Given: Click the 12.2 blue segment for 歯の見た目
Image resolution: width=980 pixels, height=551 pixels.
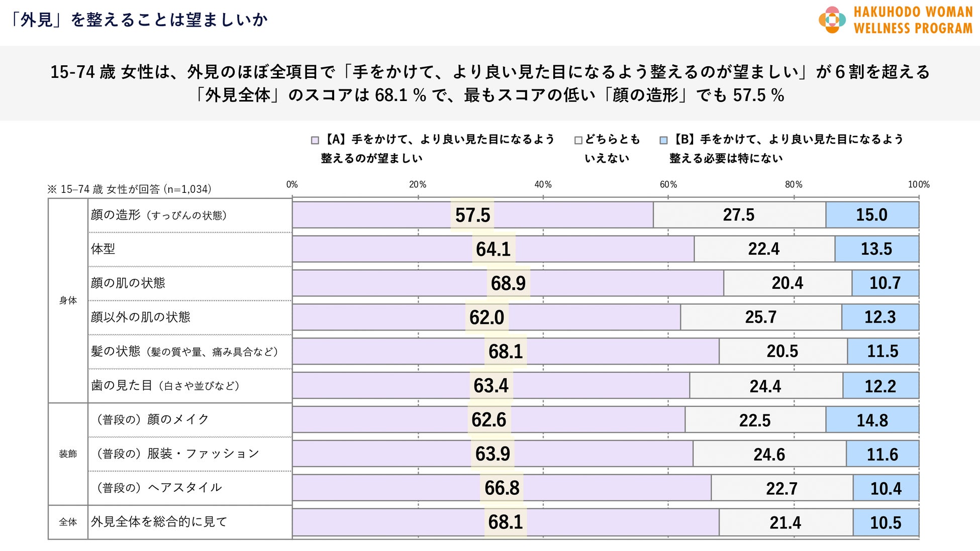Looking at the screenshot, I should click(880, 386).
